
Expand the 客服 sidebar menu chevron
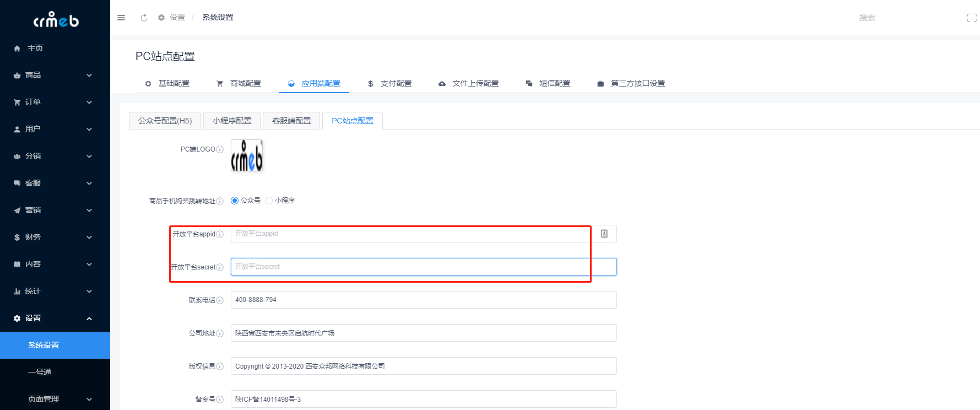(89, 184)
